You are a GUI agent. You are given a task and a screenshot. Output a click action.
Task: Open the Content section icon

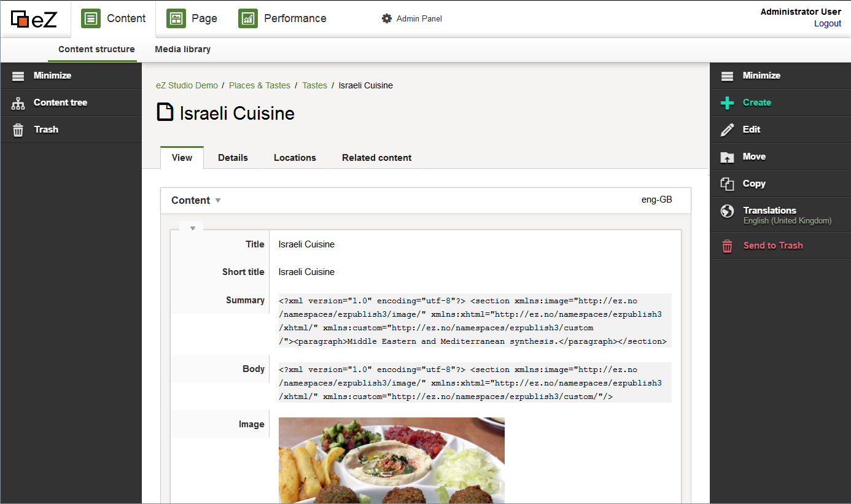pyautogui.click(x=91, y=18)
